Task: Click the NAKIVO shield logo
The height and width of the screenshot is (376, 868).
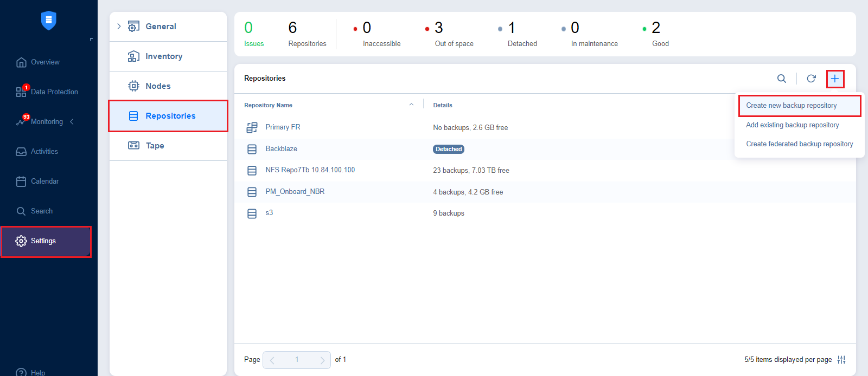Action: coord(49,21)
